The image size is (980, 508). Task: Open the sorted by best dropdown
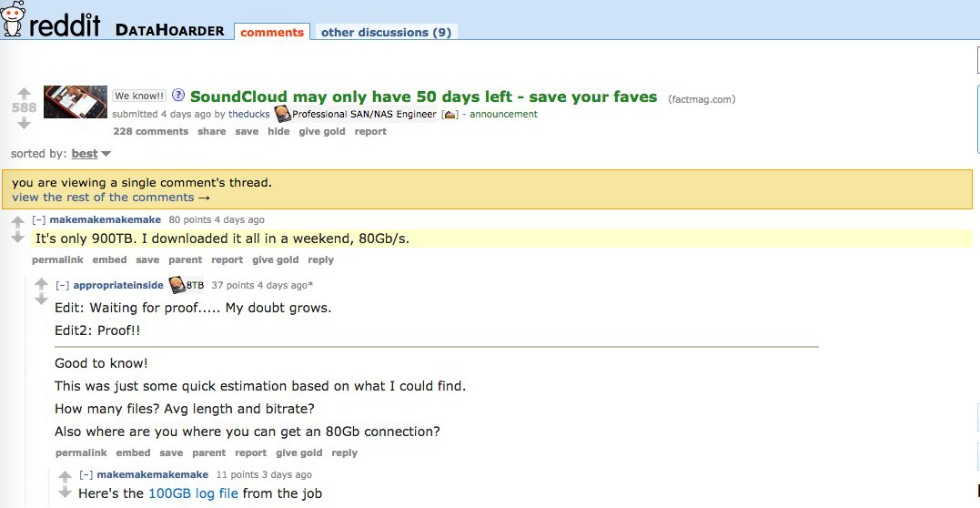pyautogui.click(x=91, y=154)
